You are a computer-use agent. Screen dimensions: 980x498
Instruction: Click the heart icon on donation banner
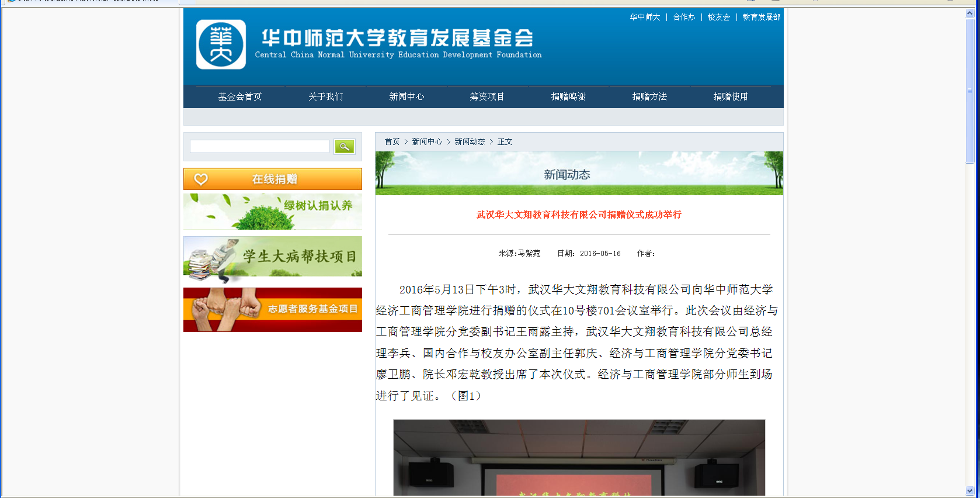201,179
